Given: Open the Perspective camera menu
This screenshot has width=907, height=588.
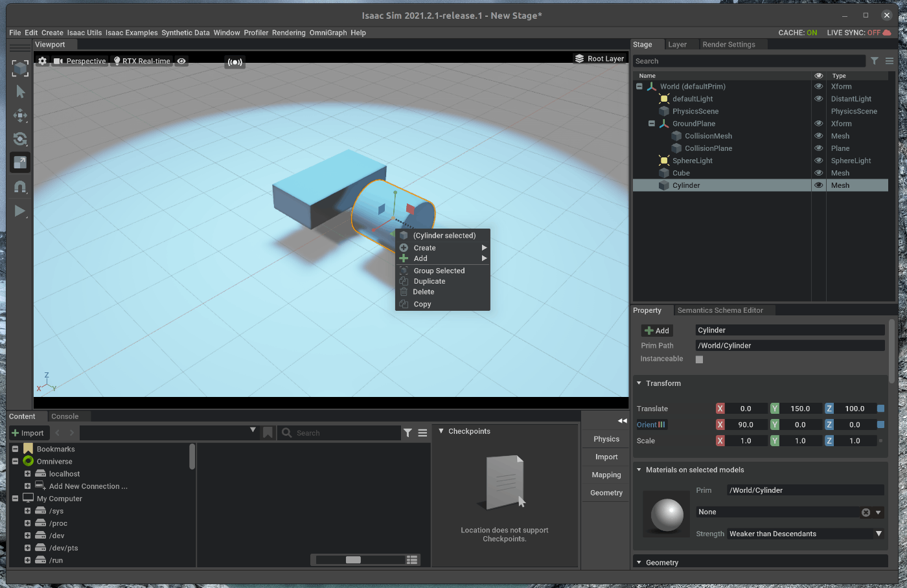Looking at the screenshot, I should tap(80, 61).
